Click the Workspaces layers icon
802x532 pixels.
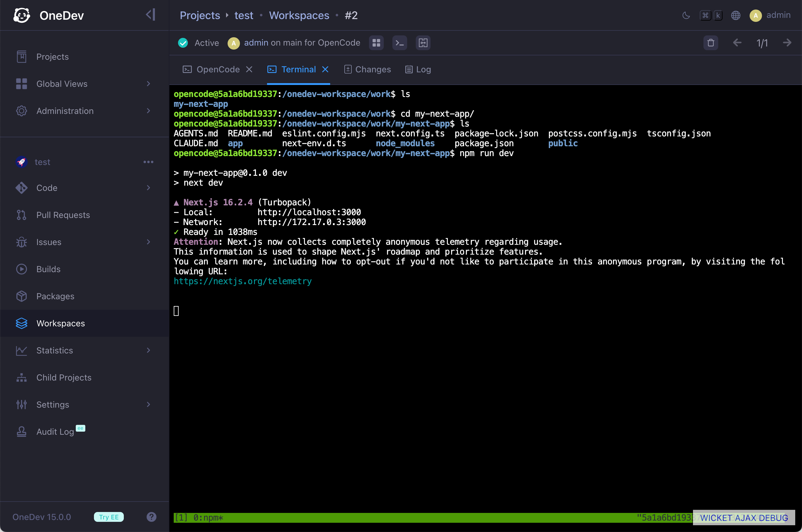pos(21,323)
